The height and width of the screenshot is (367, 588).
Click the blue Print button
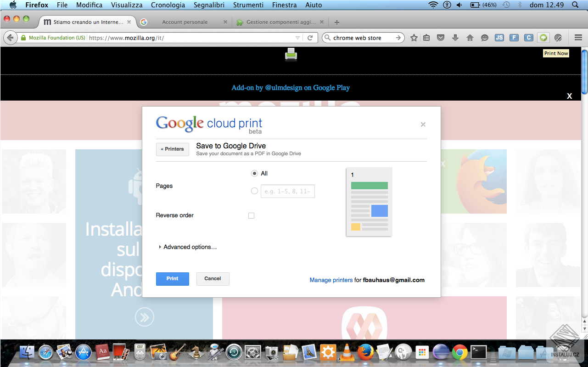click(172, 279)
